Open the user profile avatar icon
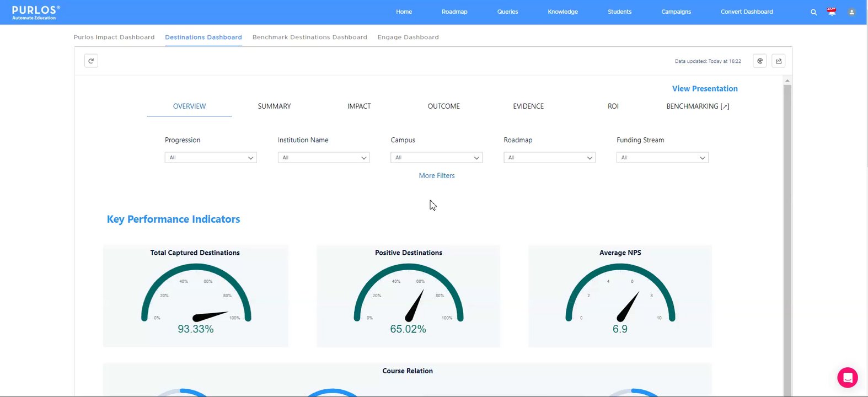This screenshot has width=868, height=397. click(x=851, y=12)
